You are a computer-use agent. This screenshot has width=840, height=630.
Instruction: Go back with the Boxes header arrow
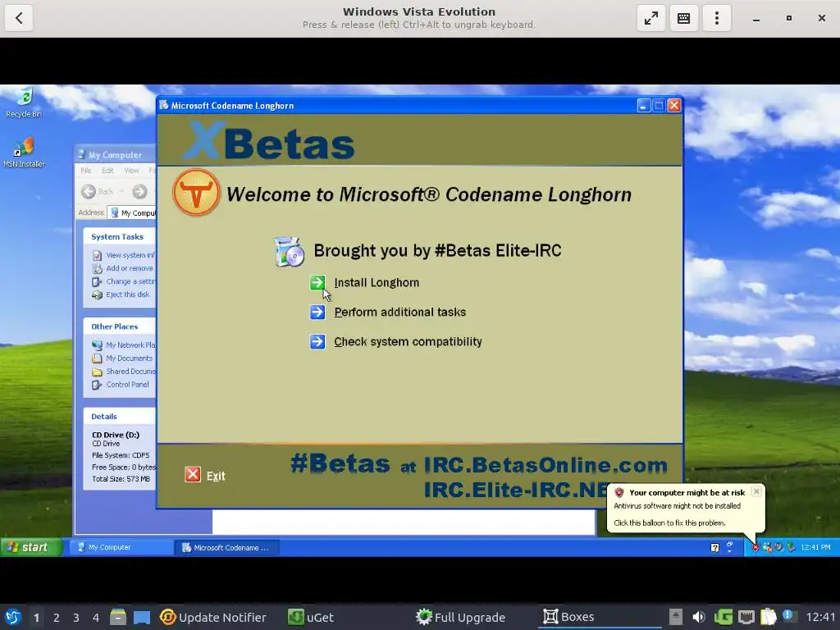(19, 18)
